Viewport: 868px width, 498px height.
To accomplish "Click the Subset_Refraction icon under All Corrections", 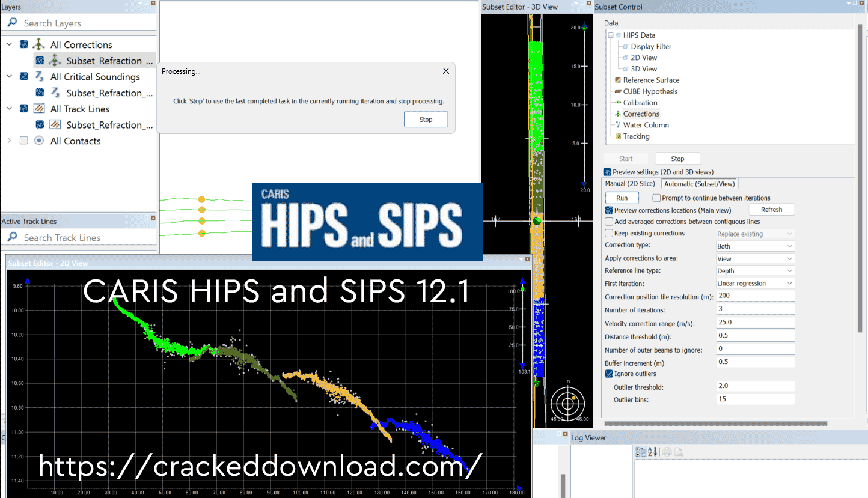I will pos(55,60).
